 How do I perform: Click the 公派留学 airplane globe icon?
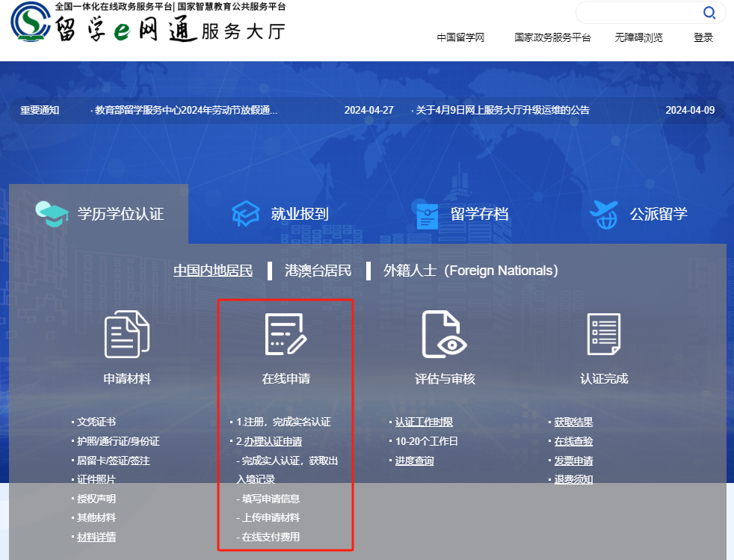(604, 214)
